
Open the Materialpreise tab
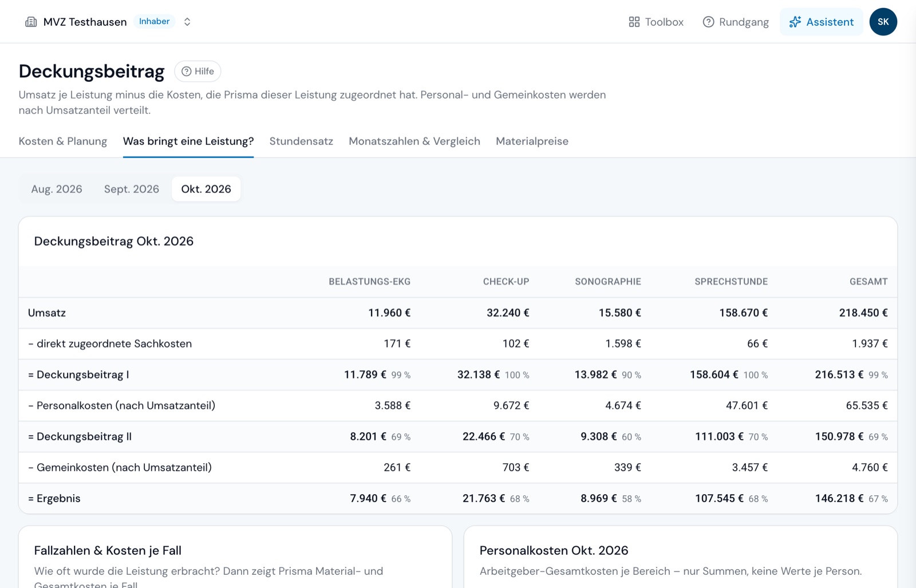532,141
